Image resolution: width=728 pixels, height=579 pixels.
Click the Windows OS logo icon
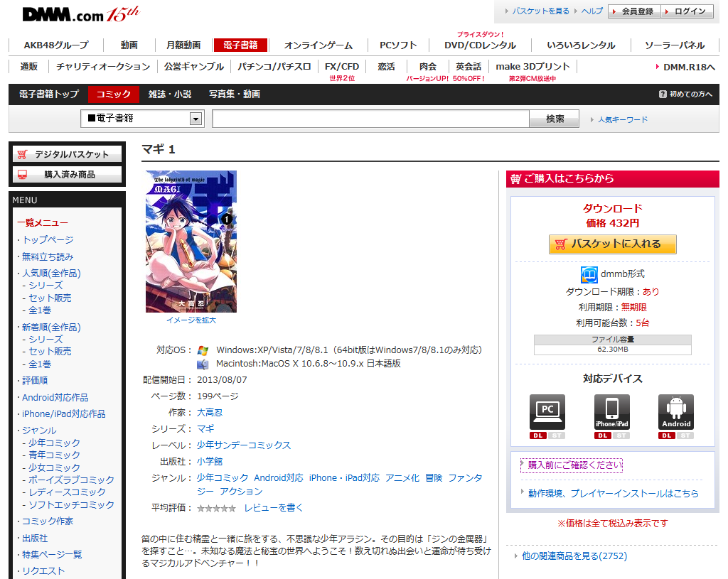pyautogui.click(x=203, y=350)
